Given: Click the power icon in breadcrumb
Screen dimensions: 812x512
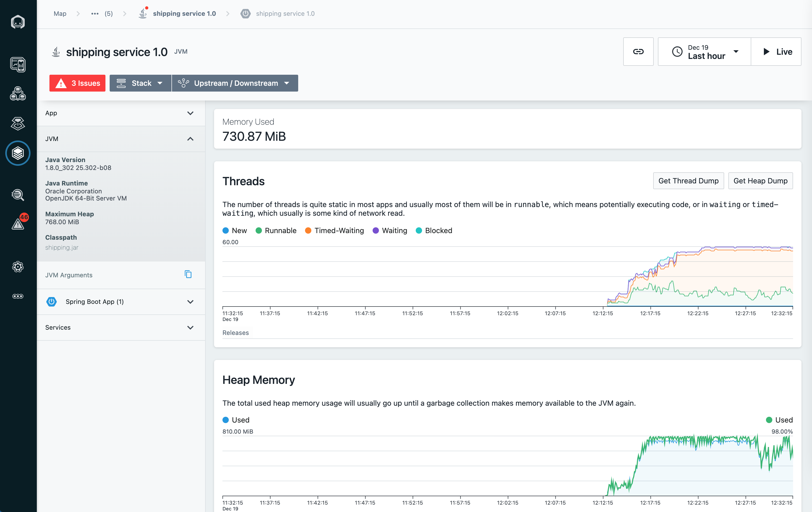Looking at the screenshot, I should [245, 13].
